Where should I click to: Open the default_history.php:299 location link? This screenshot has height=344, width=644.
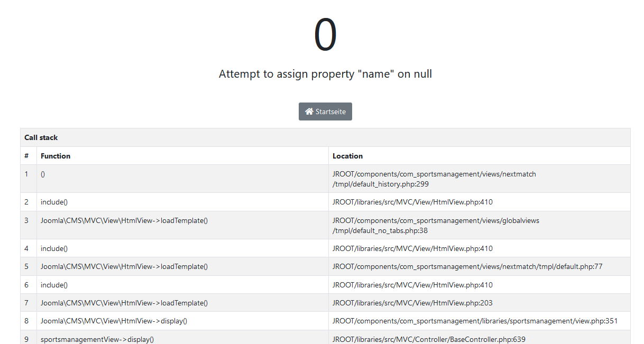point(434,178)
